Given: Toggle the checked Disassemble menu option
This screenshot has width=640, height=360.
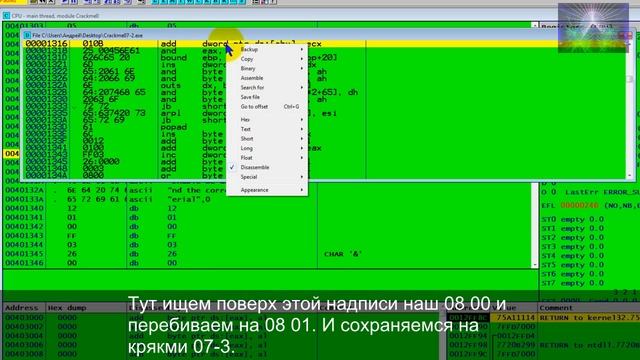Looking at the screenshot, I should [267, 167].
